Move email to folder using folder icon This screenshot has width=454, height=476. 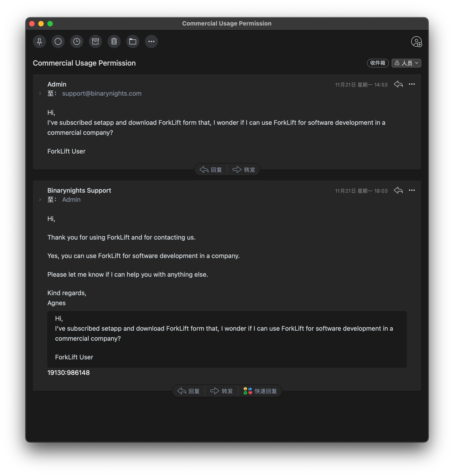[133, 41]
